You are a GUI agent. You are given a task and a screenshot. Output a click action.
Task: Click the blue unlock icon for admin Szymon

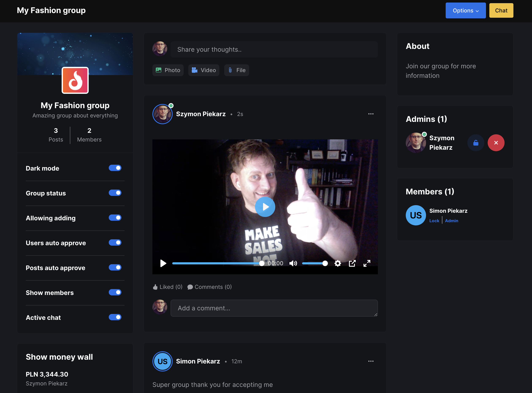tap(476, 143)
